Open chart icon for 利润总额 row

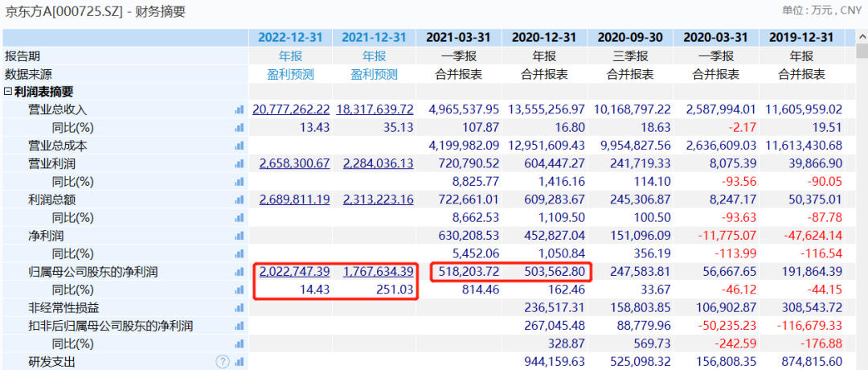240,200
